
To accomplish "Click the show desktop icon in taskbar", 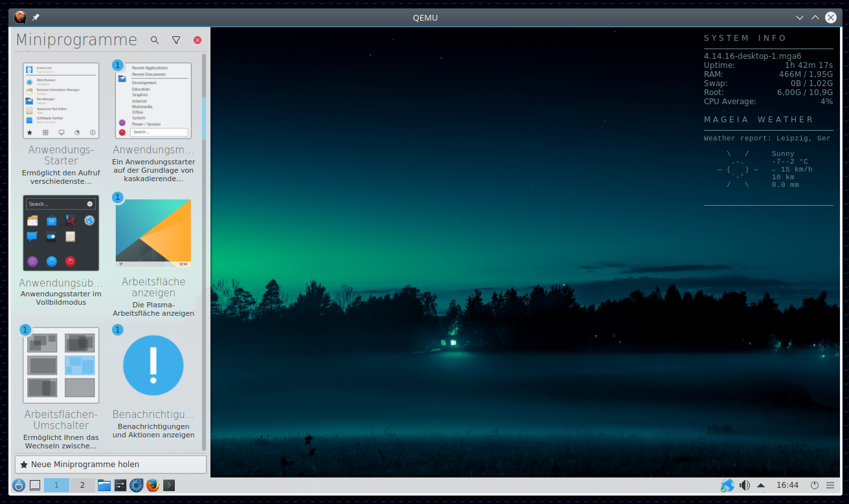I will (36, 485).
